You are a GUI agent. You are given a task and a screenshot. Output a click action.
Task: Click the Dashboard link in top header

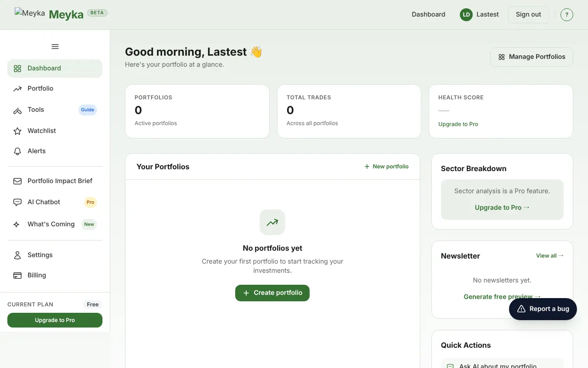(x=428, y=14)
